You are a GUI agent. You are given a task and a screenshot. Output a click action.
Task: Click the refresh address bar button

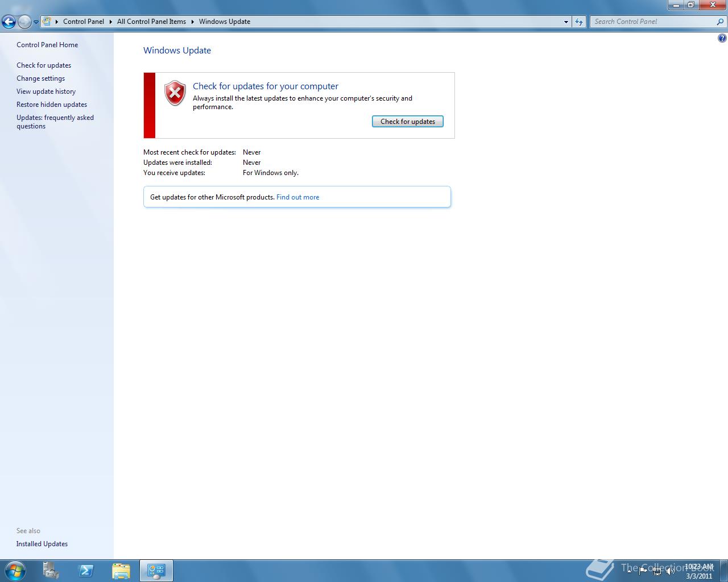pos(579,22)
